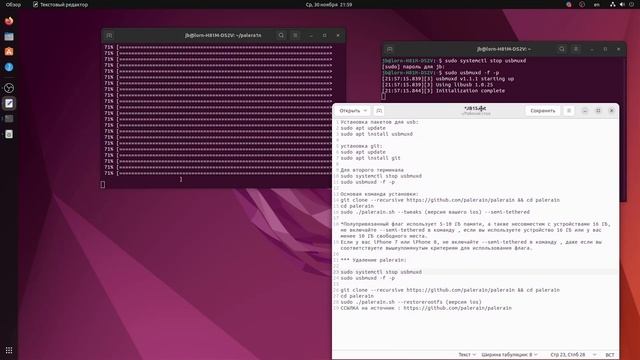Show the applications grid
The image size is (640, 360).
click(x=9, y=350)
